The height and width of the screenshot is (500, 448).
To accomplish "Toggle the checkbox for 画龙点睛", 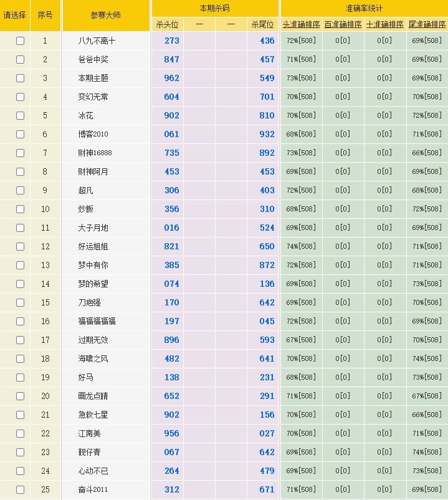I will (x=20, y=397).
